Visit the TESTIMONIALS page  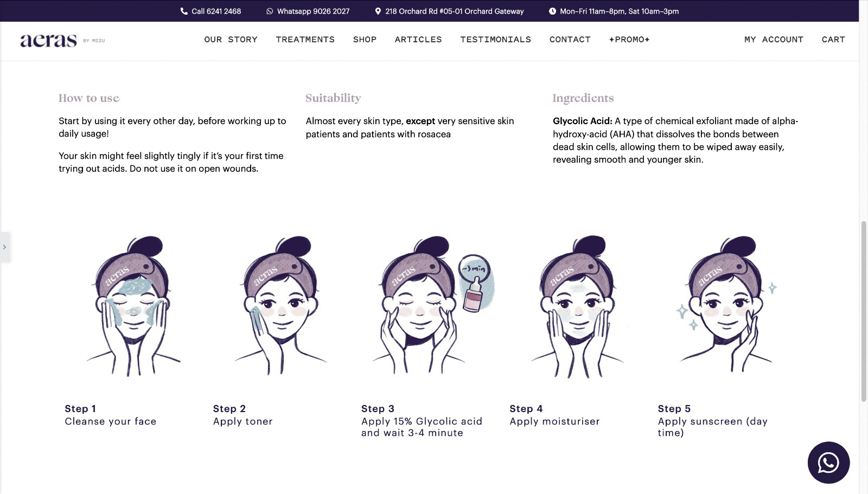click(495, 40)
